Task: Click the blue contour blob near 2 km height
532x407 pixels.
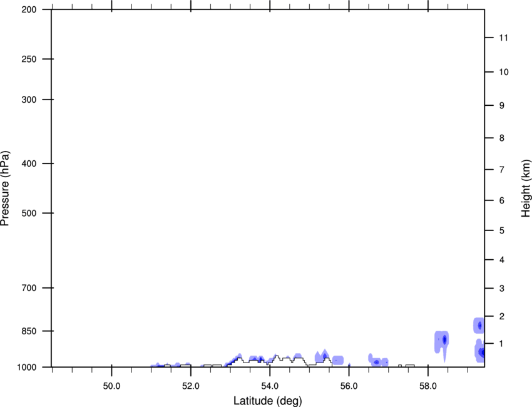Action: [x=479, y=326]
